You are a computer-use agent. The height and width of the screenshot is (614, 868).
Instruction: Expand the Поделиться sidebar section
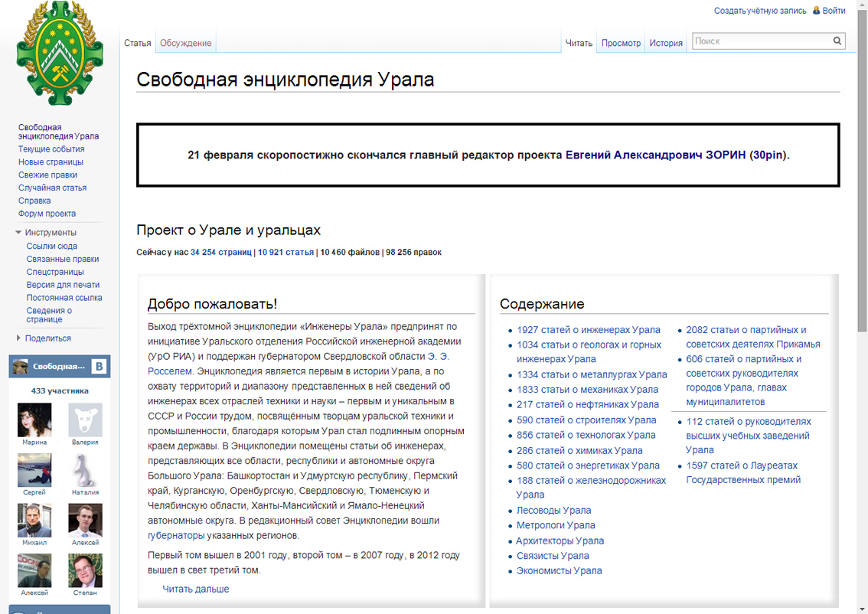point(44,338)
